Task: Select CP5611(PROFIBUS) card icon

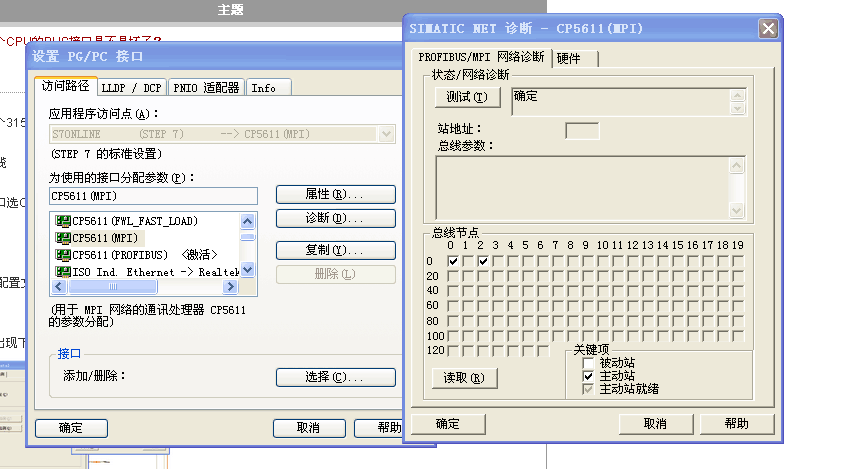Action: (63, 255)
